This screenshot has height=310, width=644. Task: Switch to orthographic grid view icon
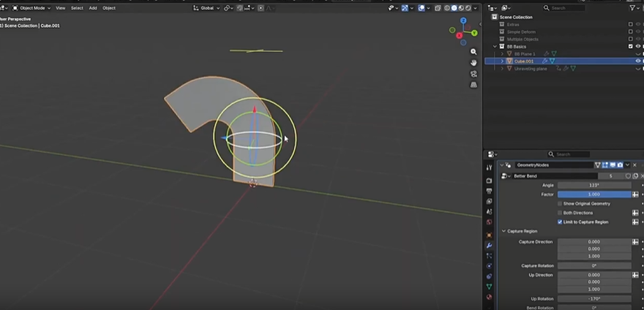pos(473,85)
